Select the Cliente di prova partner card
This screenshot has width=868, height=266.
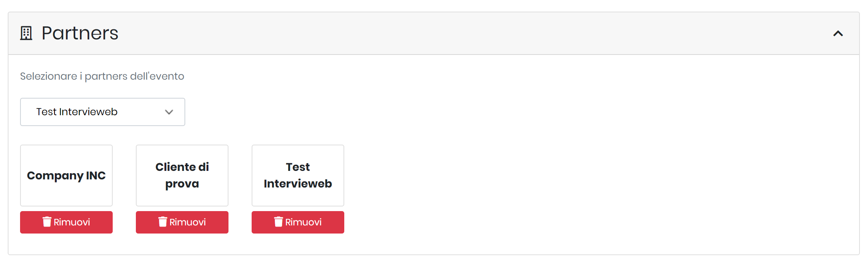click(182, 176)
